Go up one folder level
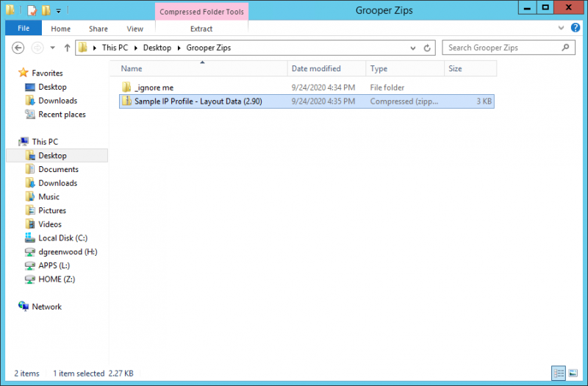This screenshot has height=386, width=588. (x=67, y=48)
